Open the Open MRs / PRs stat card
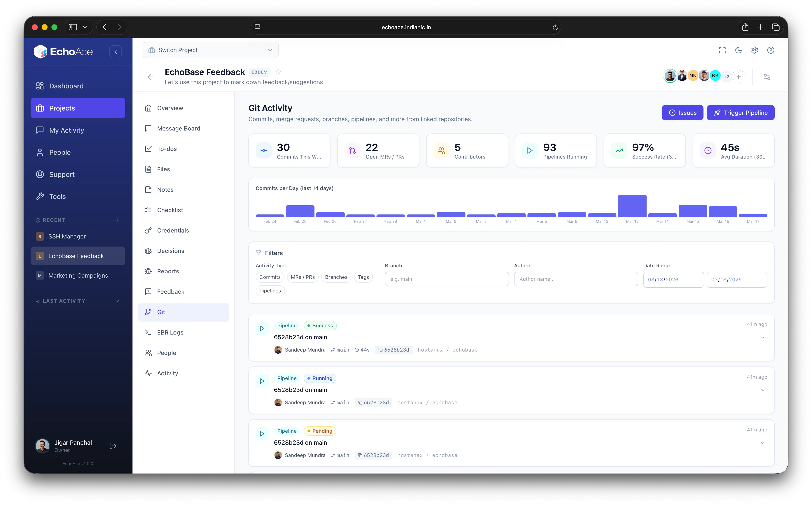This screenshot has height=505, width=812. tap(378, 151)
